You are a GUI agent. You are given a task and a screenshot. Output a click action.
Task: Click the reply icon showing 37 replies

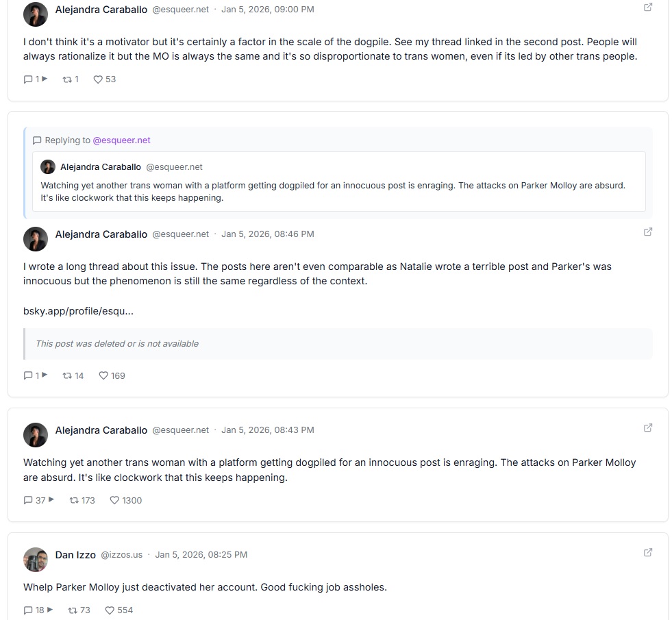(x=27, y=500)
